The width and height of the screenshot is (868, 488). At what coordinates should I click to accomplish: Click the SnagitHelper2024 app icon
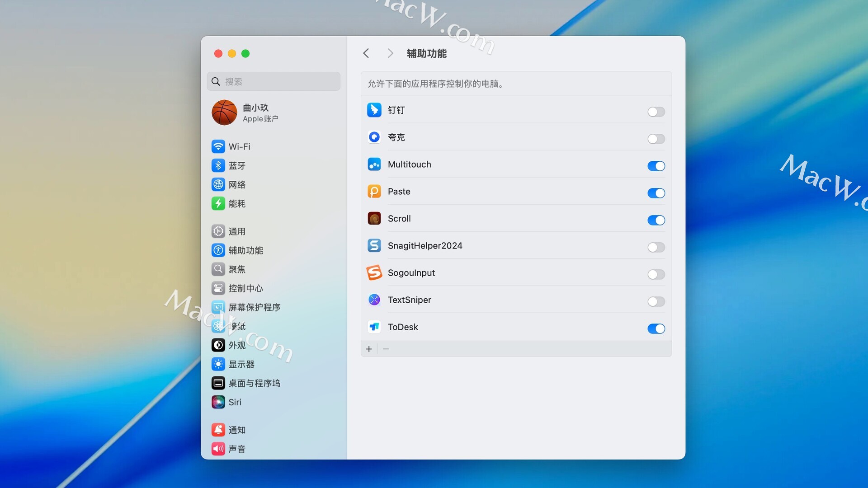pyautogui.click(x=374, y=246)
